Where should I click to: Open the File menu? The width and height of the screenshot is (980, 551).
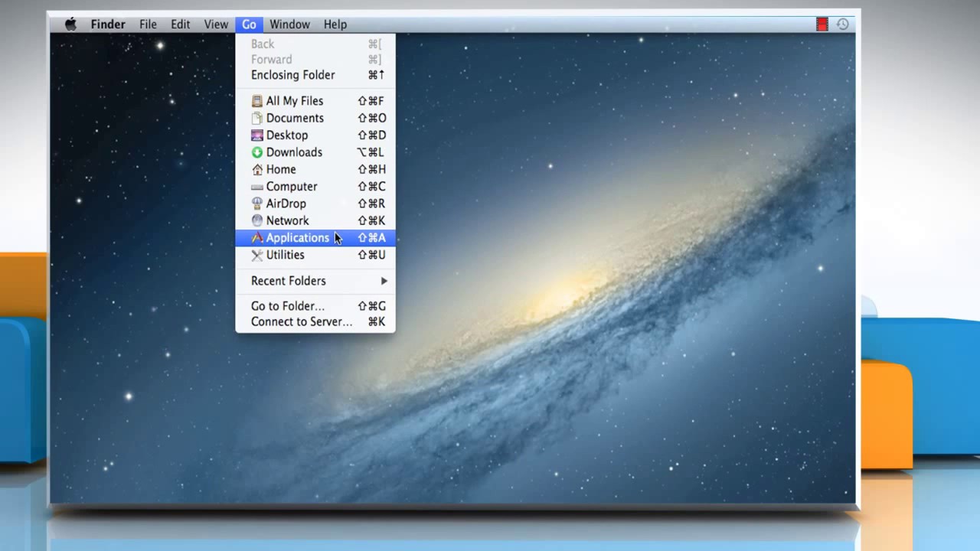[x=148, y=24]
